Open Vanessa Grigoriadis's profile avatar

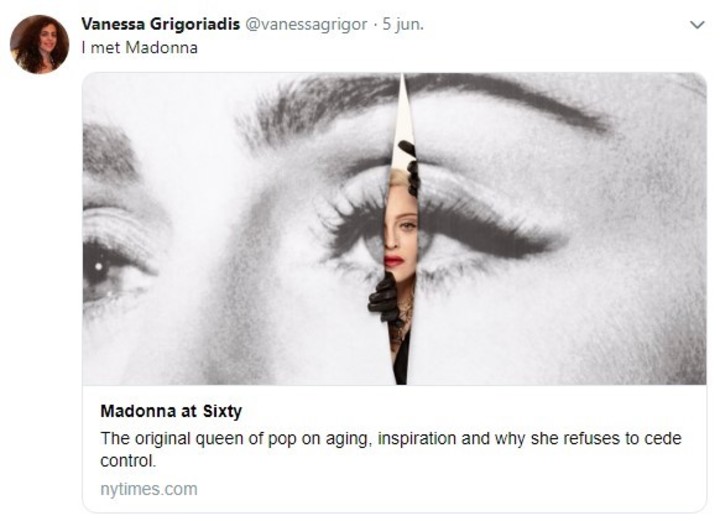click(39, 44)
